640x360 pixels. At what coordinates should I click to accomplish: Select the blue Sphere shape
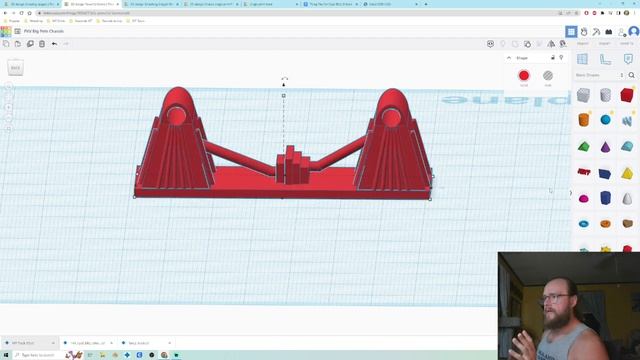(605, 120)
